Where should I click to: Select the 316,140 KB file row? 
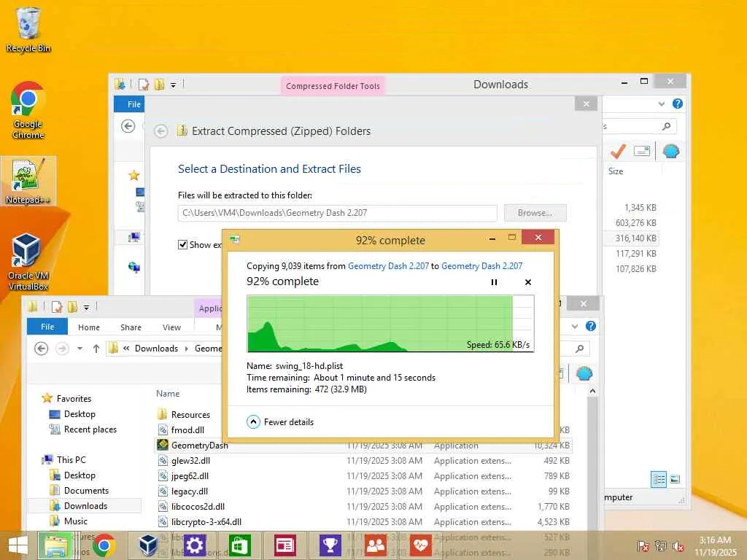pos(632,238)
